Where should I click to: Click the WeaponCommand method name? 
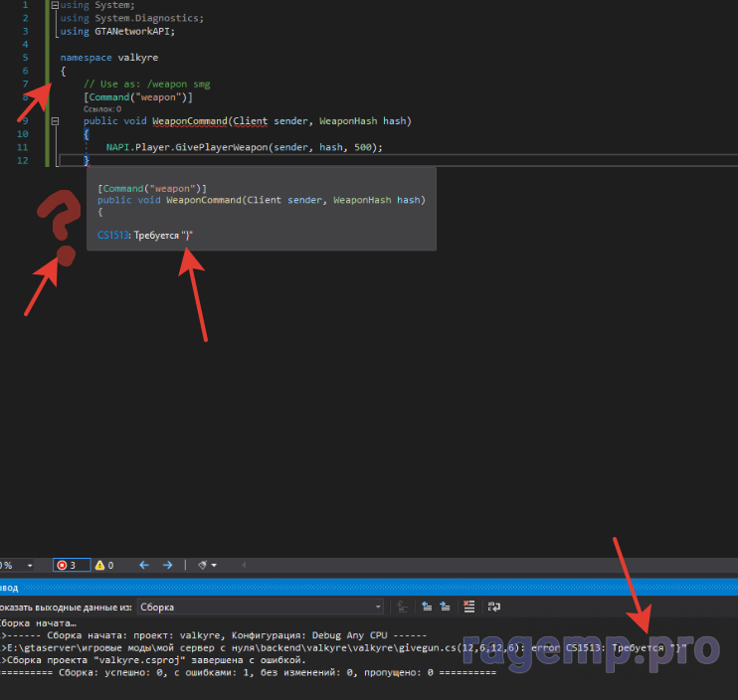click(191, 121)
